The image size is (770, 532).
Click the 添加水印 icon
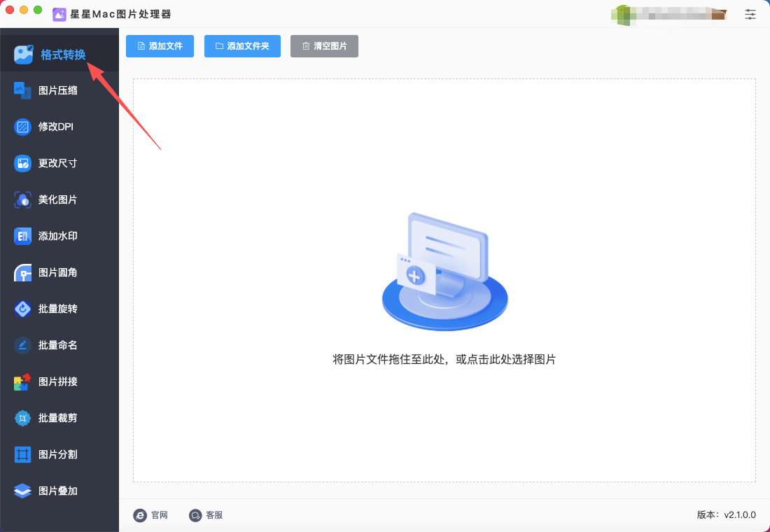tap(22, 236)
